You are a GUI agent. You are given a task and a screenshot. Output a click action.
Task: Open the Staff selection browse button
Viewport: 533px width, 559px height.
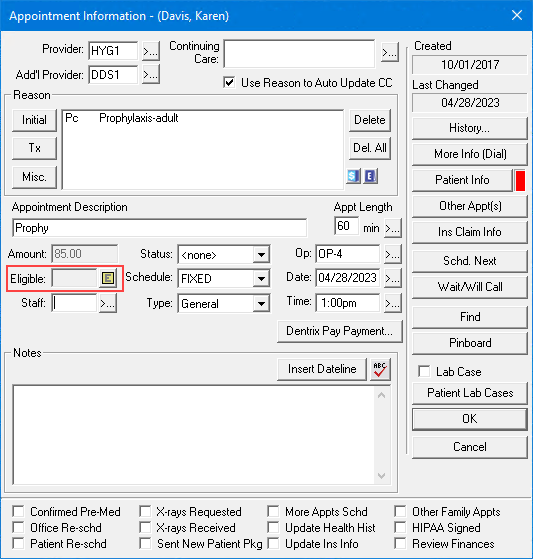coord(108,303)
